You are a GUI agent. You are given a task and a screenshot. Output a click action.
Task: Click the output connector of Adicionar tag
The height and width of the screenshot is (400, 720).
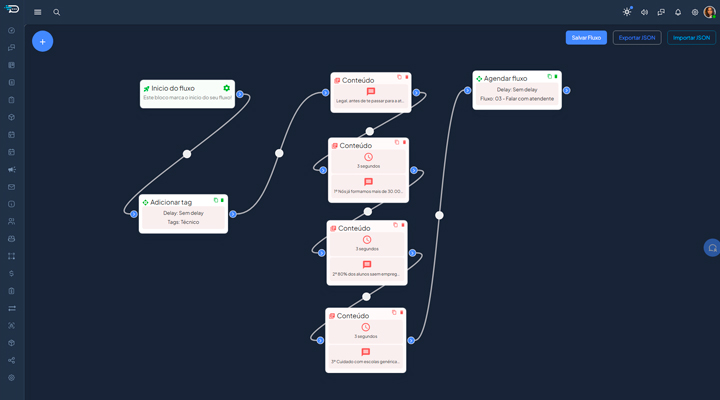(x=233, y=214)
